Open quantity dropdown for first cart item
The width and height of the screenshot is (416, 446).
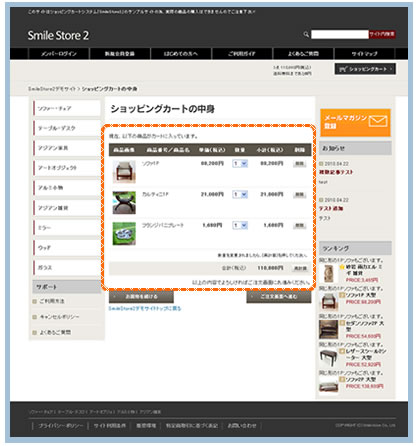(x=240, y=164)
